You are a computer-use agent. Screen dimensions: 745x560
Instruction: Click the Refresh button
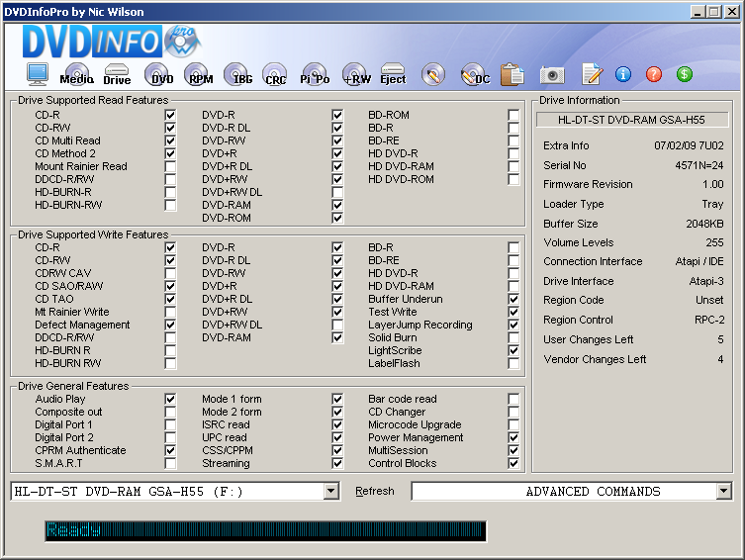pyautogui.click(x=375, y=492)
